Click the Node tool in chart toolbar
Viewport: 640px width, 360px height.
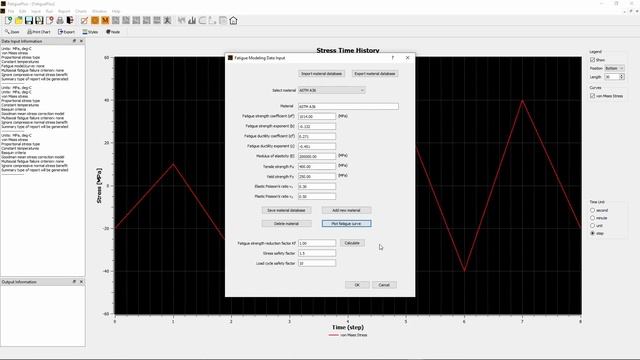113,32
